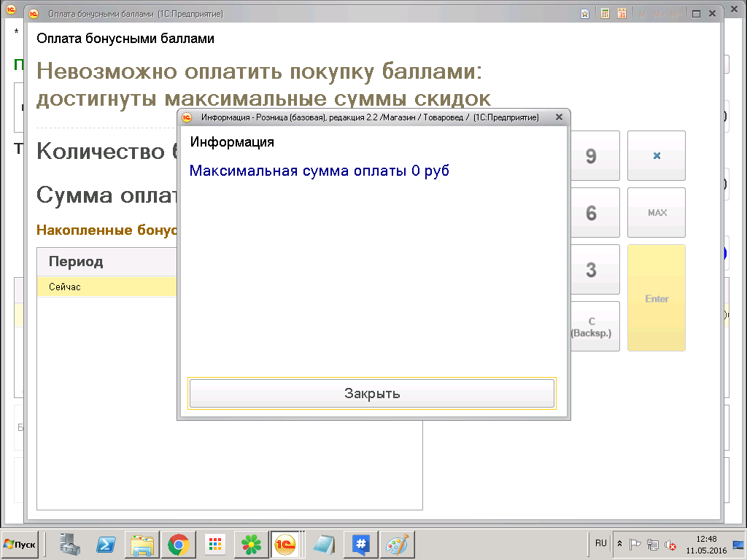This screenshot has width=747, height=560.
Task: Open the calculator icon in title bar
Action: coord(605,14)
